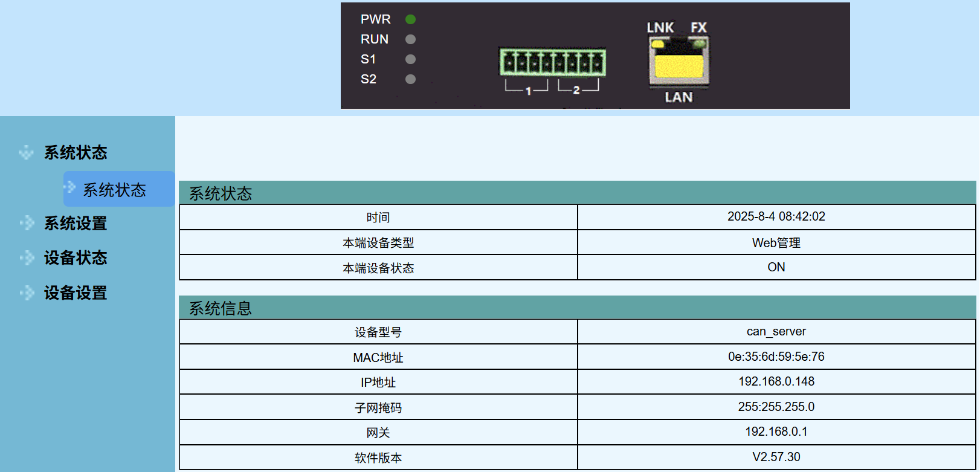Click the green PWR indicator LED
The width and height of the screenshot is (980, 472).
tap(410, 19)
